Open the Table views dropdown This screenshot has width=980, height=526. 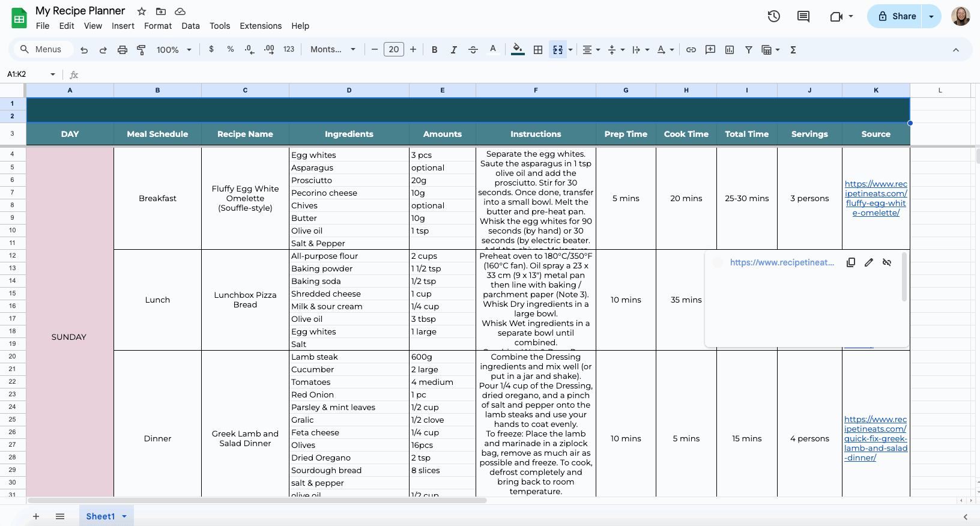click(x=771, y=50)
